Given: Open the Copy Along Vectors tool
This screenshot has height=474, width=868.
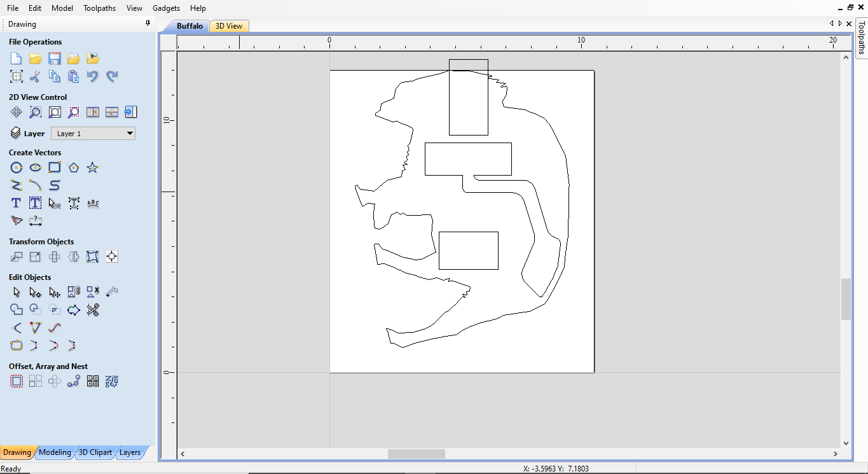Looking at the screenshot, I should (x=74, y=381).
